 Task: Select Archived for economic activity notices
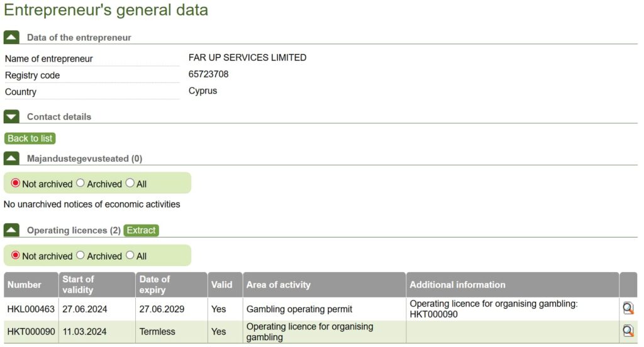[80, 184]
